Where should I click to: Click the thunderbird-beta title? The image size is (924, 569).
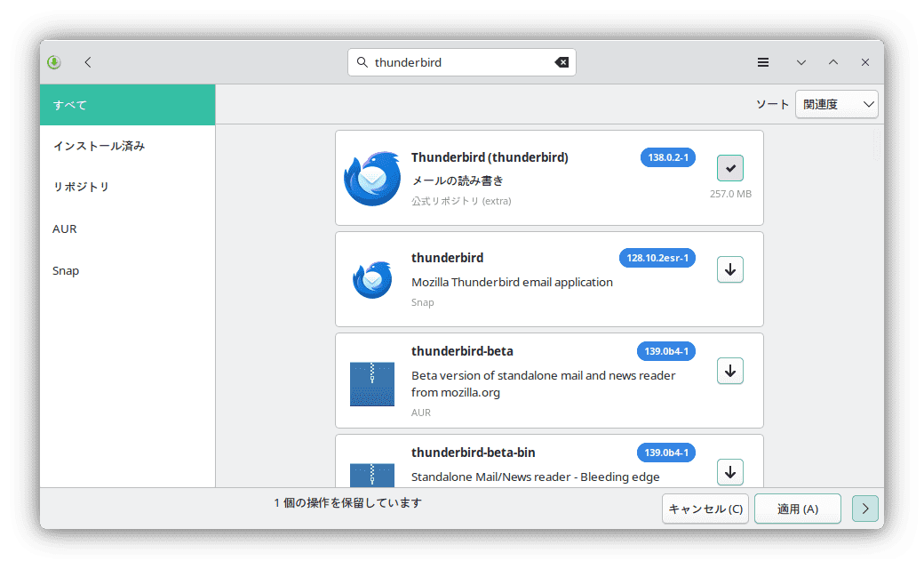click(462, 351)
